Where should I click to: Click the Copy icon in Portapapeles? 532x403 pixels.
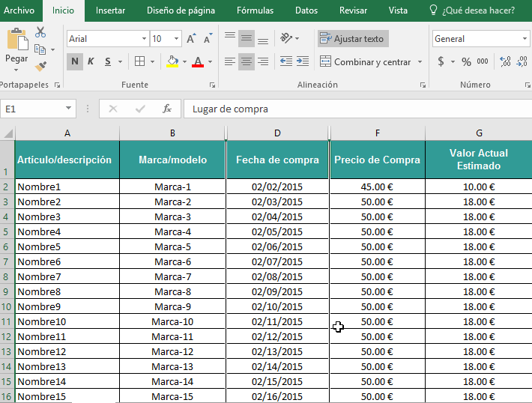pos(40,49)
